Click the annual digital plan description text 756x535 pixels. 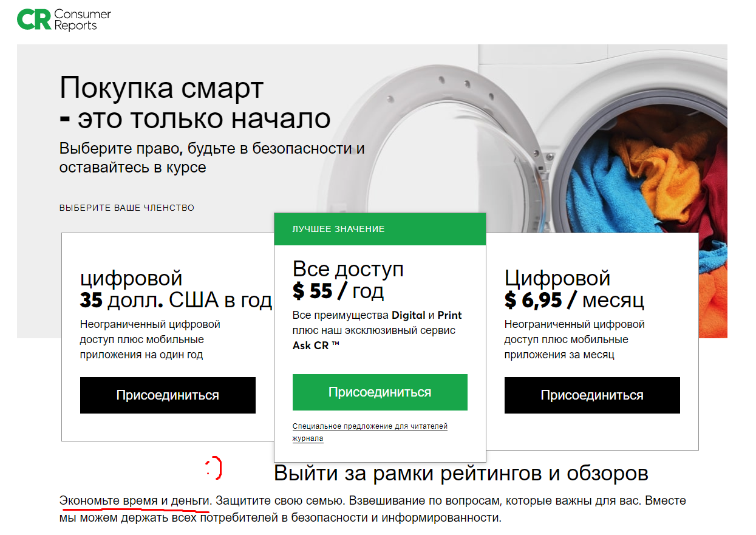[x=150, y=339]
